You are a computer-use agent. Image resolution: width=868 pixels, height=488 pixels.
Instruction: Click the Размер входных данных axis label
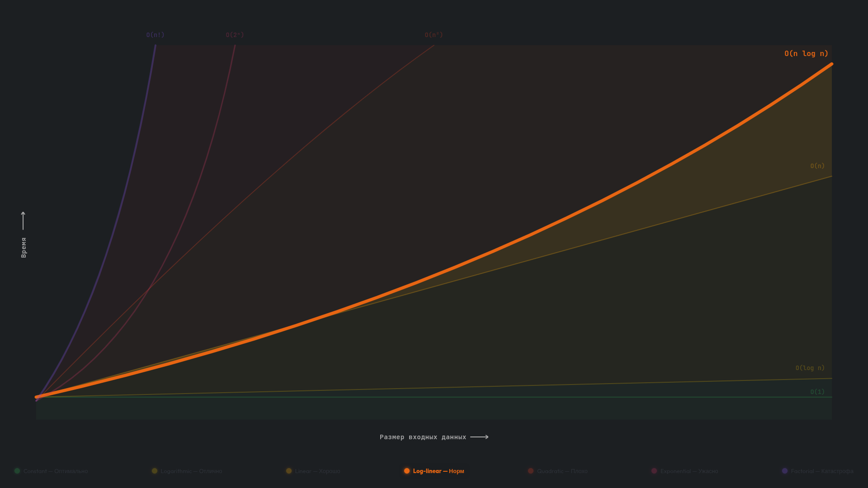pyautogui.click(x=423, y=437)
